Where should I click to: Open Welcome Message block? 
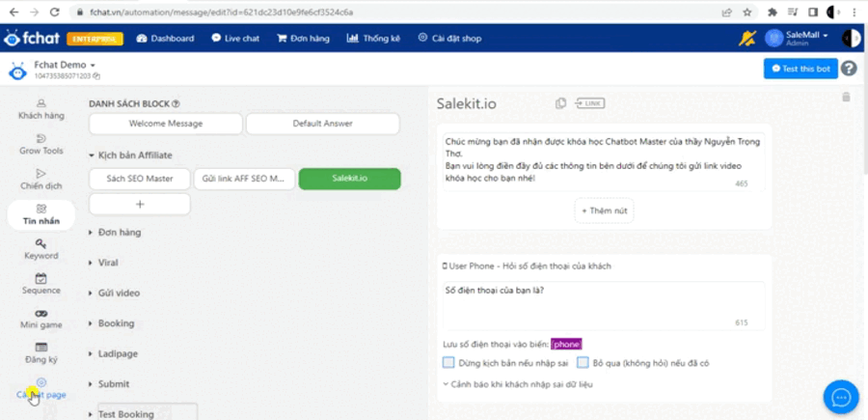point(166,124)
